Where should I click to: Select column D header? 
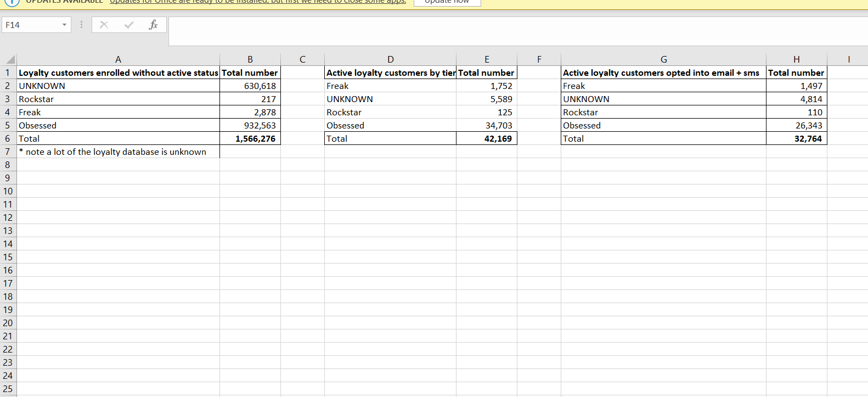[390, 59]
